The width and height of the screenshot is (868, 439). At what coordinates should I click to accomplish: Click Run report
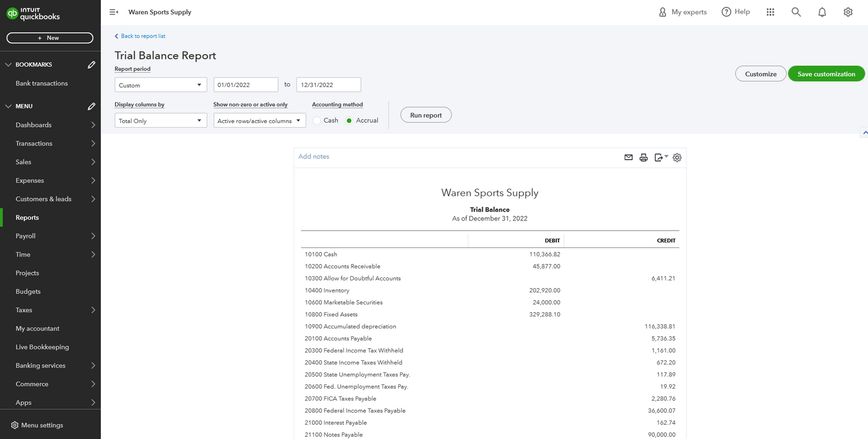426,115
